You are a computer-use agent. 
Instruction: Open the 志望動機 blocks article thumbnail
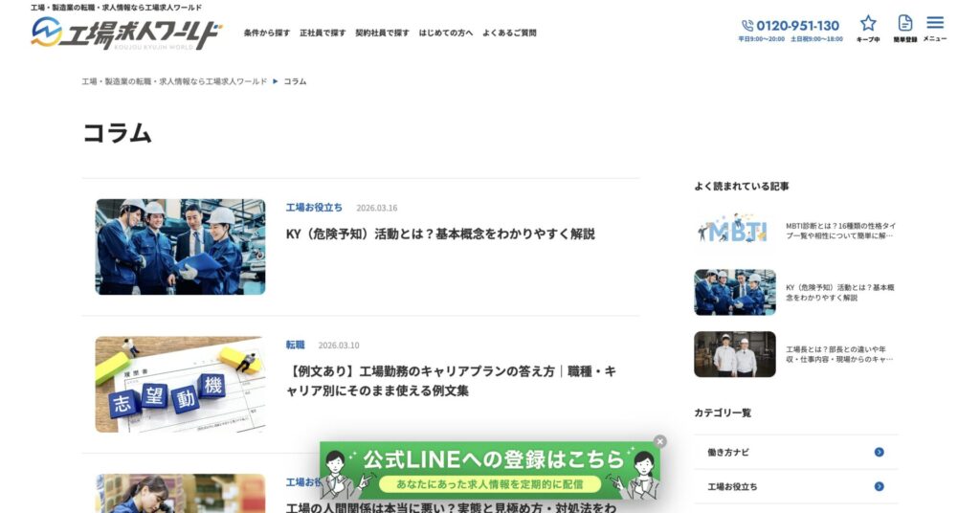click(x=180, y=385)
